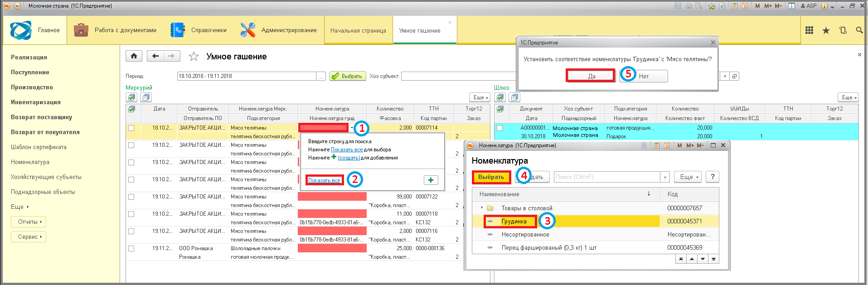Image resolution: width=868 pixels, height=285 pixels.
Task: Click the orange info icon in title bar
Action: [x=824, y=6]
